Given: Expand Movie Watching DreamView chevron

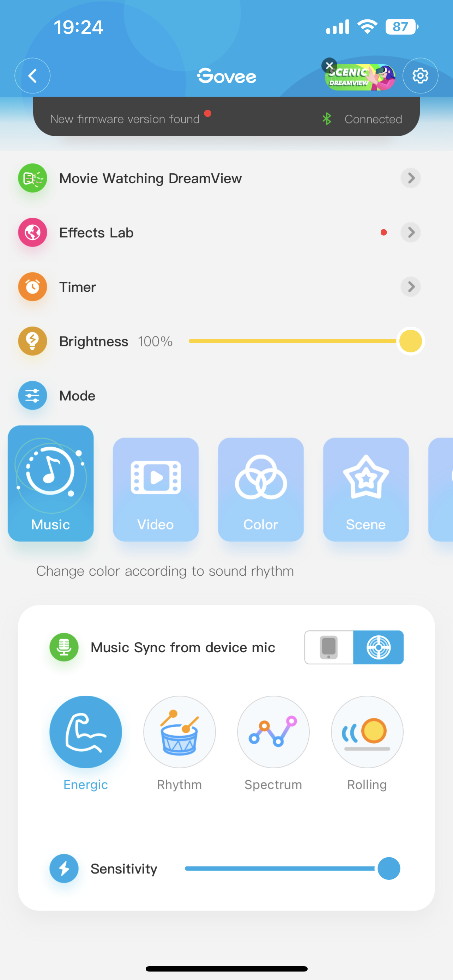Looking at the screenshot, I should (x=411, y=178).
